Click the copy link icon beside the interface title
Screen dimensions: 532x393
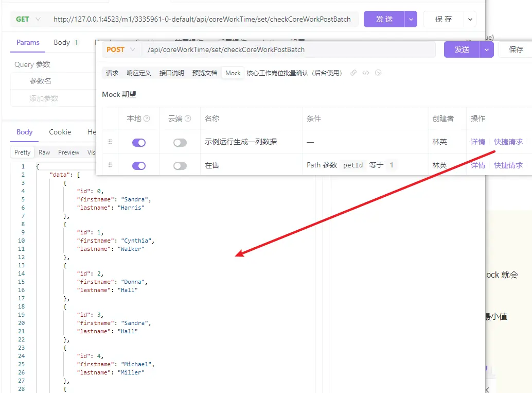(x=353, y=73)
